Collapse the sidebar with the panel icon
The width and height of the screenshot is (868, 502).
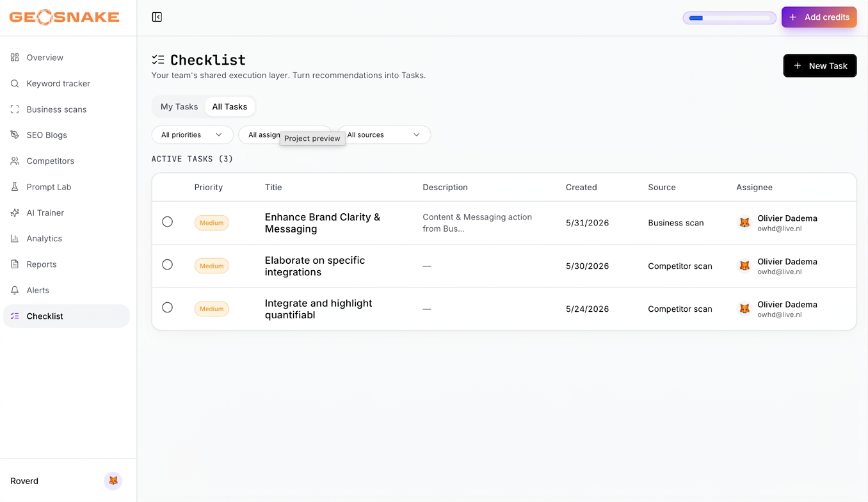click(157, 17)
